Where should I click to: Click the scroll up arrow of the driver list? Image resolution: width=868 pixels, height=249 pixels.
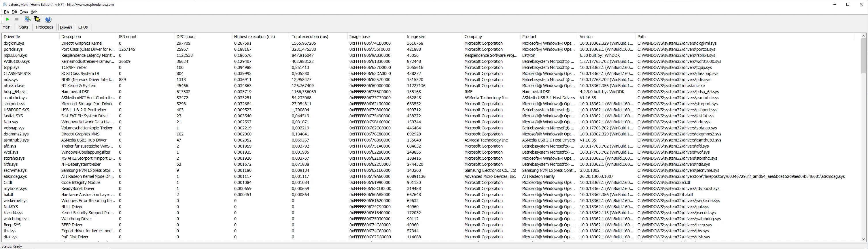pos(863,35)
